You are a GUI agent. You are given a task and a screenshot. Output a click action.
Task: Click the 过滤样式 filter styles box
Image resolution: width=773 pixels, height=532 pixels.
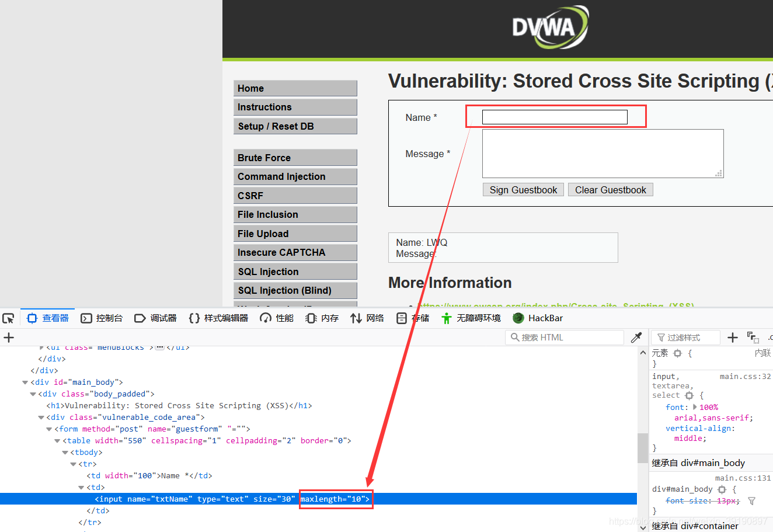[x=684, y=338]
